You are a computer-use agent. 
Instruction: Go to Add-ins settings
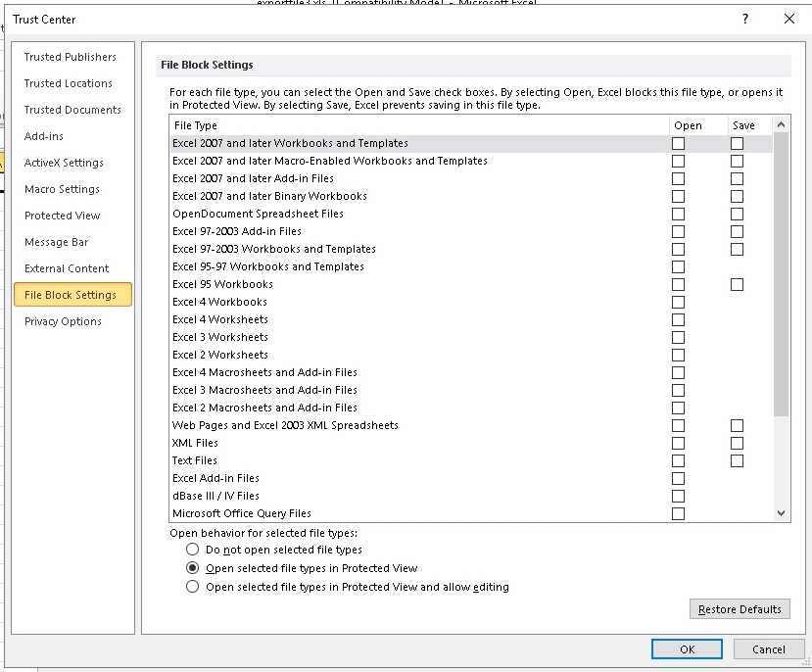44,136
